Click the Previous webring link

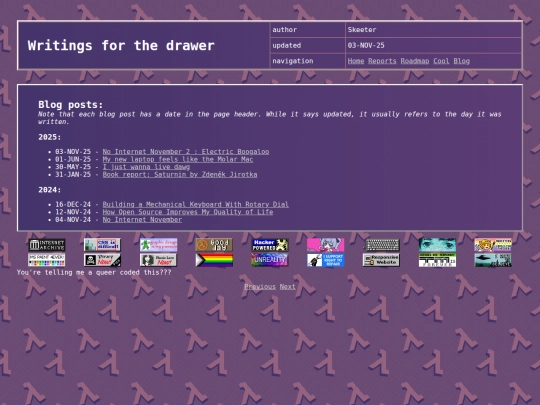[260, 287]
